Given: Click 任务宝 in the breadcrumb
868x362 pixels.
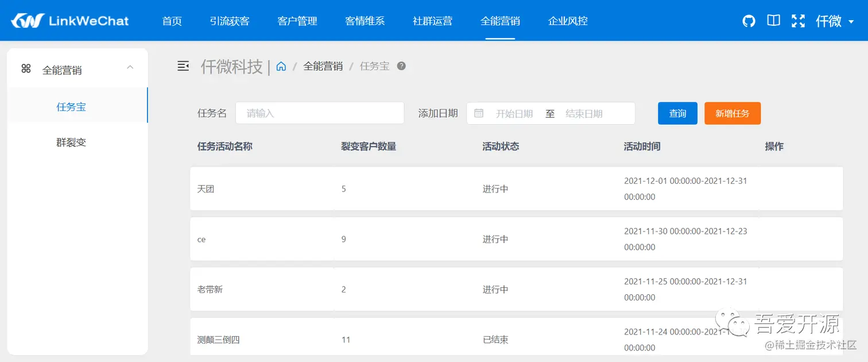Looking at the screenshot, I should tap(374, 66).
